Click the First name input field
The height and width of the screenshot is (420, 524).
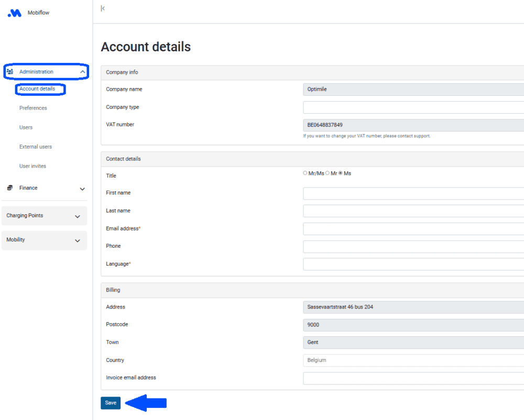[413, 193]
